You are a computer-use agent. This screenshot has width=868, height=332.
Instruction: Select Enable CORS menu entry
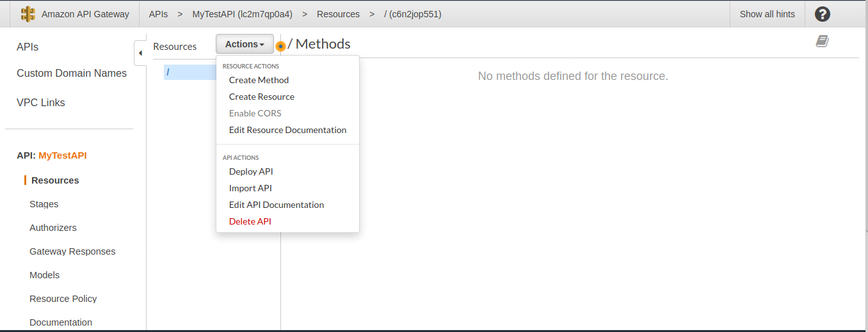point(255,113)
